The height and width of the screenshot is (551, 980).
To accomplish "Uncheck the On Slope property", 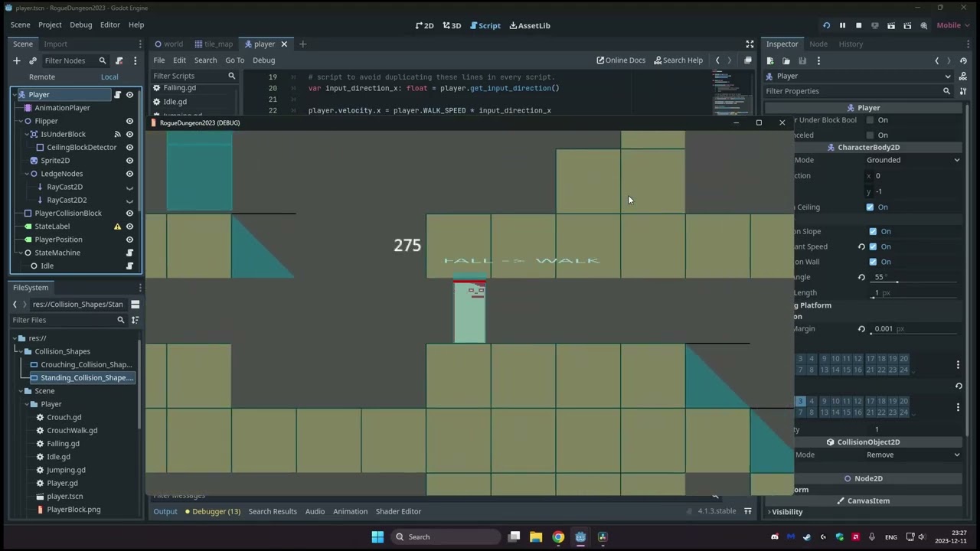I will tap(873, 231).
